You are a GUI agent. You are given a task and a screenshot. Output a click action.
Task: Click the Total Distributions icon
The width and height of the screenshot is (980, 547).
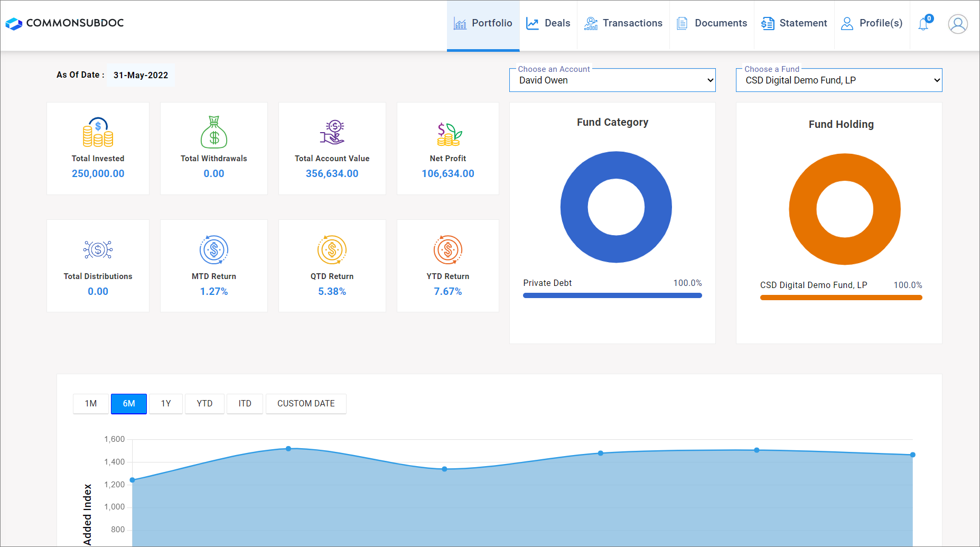pyautogui.click(x=98, y=249)
